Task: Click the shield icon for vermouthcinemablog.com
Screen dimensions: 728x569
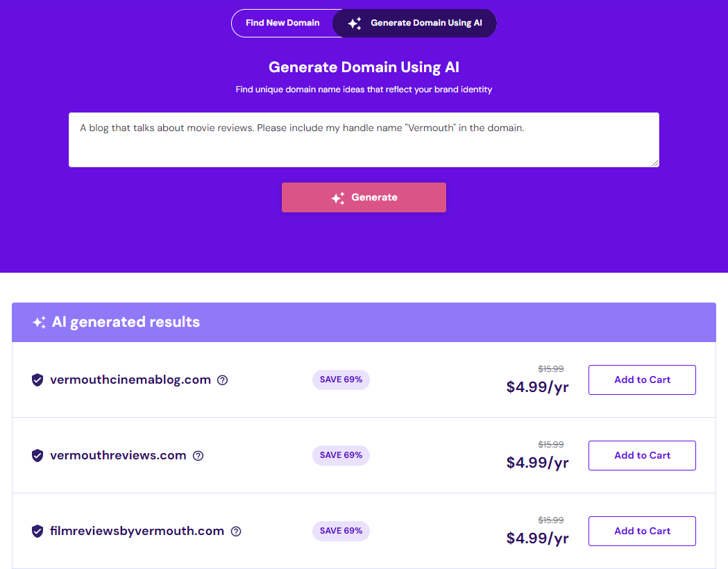Action: (x=37, y=380)
